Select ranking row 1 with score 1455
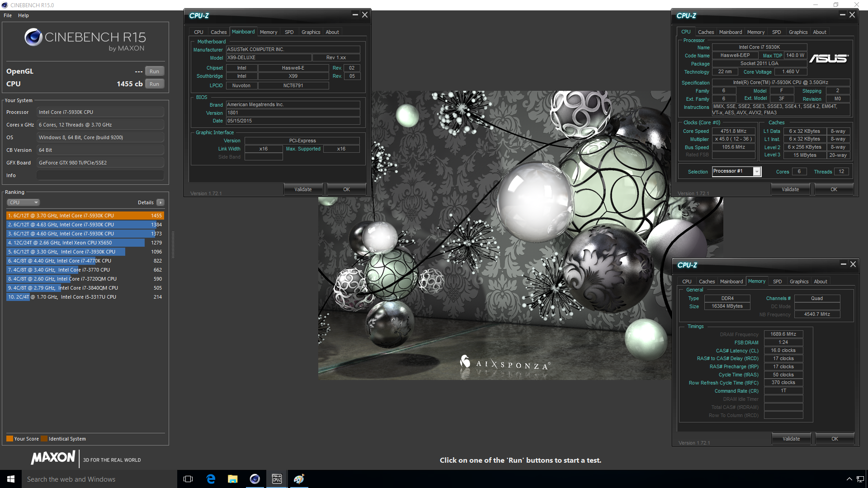Viewport: 868px width, 488px height. click(x=85, y=216)
